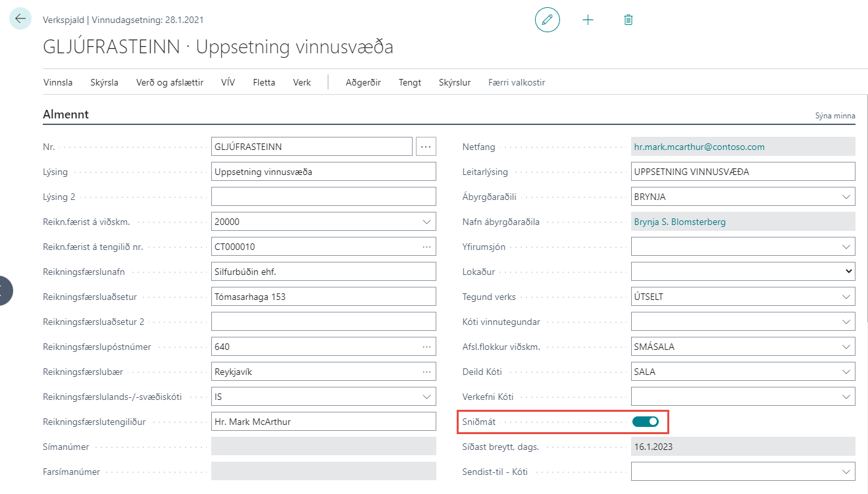Click the Færri valkostir button
Image resolution: width=868 pixels, height=494 pixels.
click(x=517, y=82)
